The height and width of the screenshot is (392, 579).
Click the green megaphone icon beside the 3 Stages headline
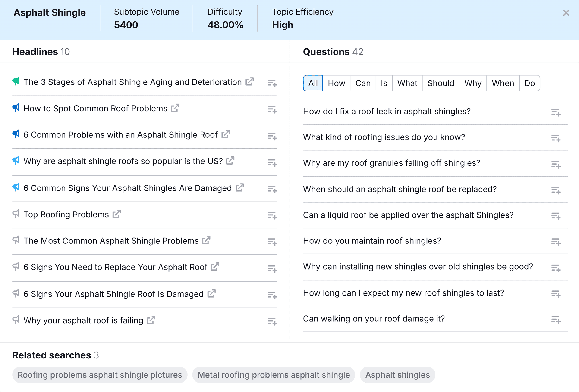16,82
